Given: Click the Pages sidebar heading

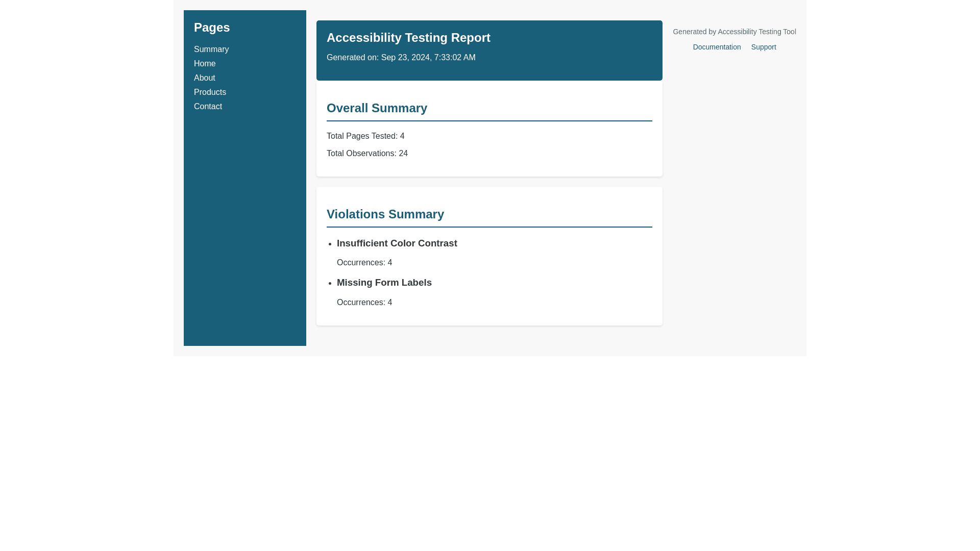Looking at the screenshot, I should point(211,28).
